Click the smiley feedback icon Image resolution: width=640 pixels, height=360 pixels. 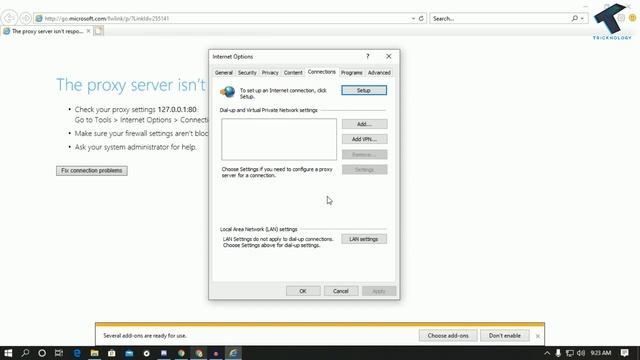633,18
